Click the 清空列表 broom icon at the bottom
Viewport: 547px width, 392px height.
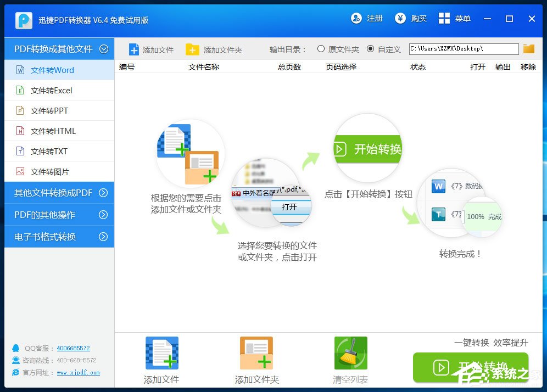tap(350, 352)
